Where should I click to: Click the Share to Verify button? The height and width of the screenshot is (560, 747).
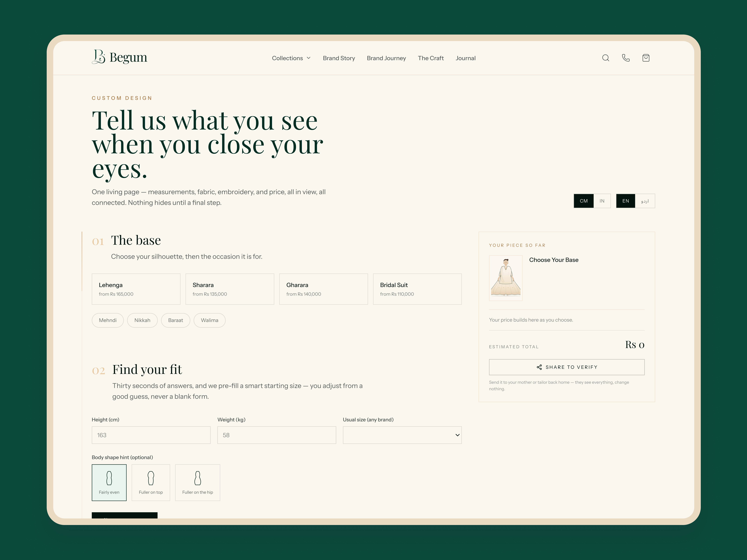point(567,367)
